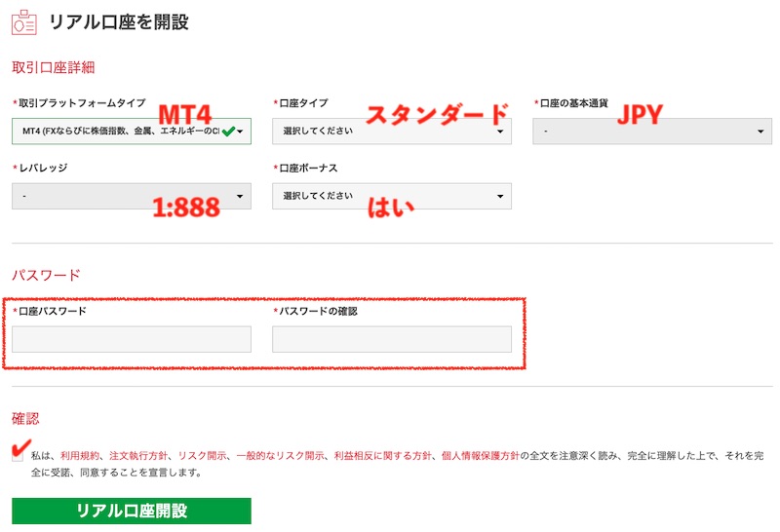Open the 一般的なリスク開示 link

(280, 455)
